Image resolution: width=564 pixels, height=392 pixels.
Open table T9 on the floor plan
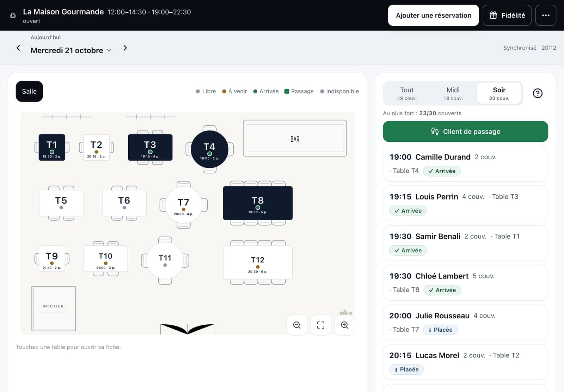click(52, 259)
